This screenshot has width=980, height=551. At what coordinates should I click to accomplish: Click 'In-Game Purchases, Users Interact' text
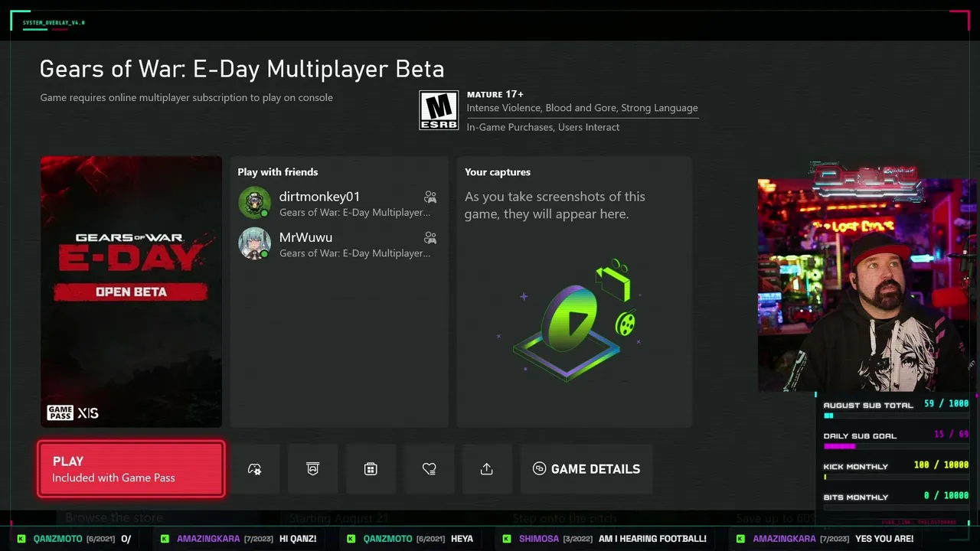click(543, 127)
